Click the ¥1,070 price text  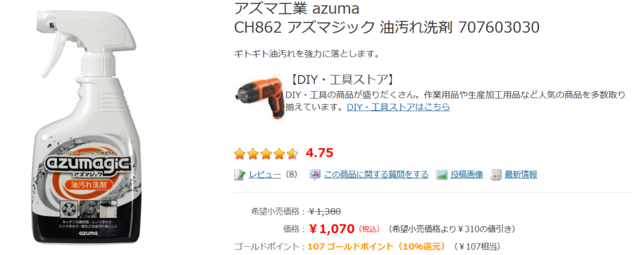tap(331, 229)
